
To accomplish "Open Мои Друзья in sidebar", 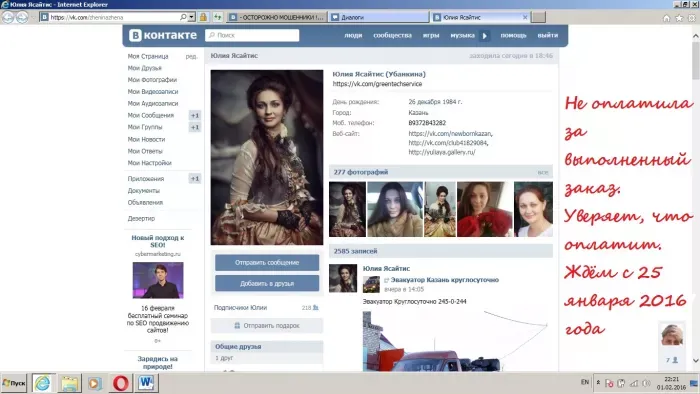I will 145,68.
